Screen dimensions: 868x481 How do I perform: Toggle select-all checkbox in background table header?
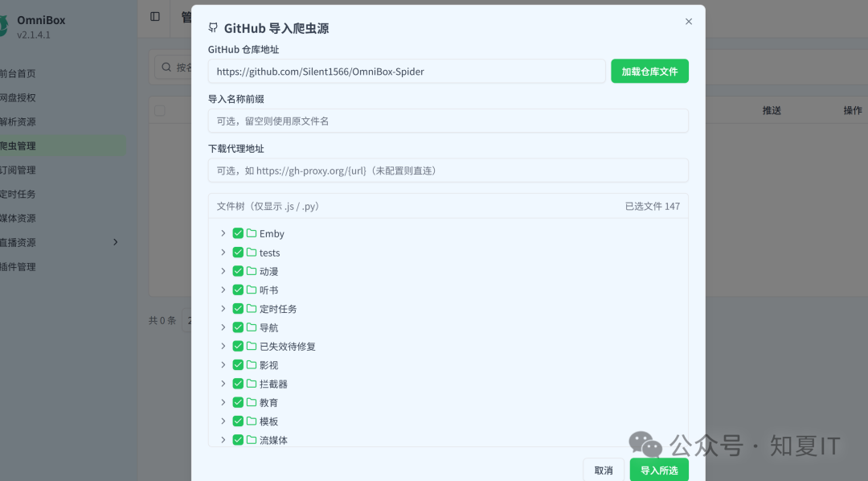pos(160,110)
